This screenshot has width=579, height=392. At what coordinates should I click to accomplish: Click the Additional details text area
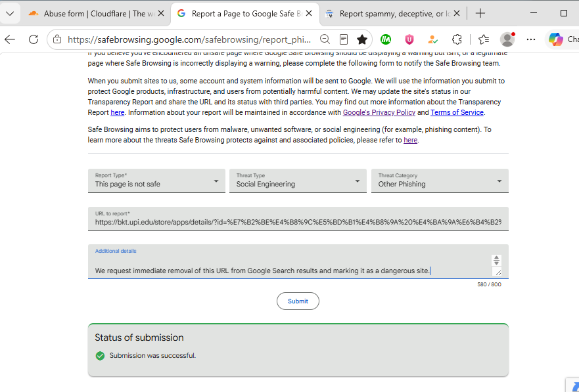298,262
